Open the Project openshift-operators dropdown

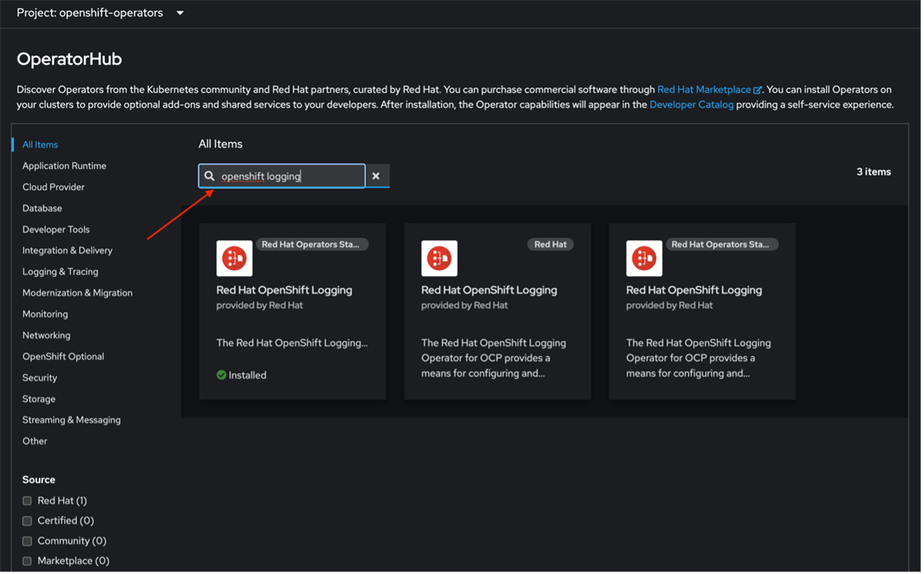pos(100,13)
